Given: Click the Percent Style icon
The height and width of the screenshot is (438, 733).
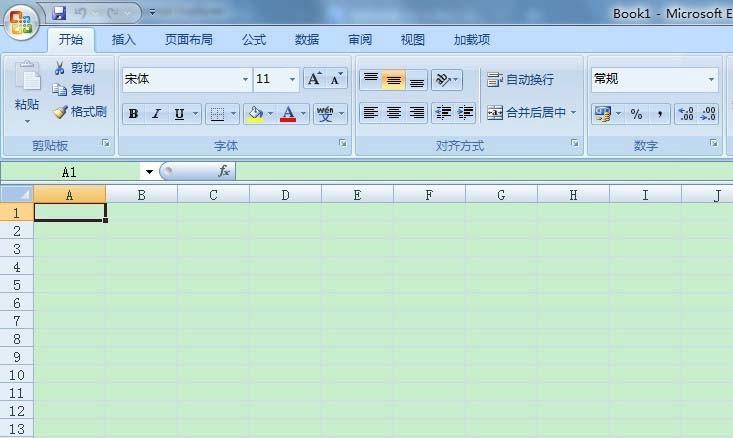Looking at the screenshot, I should click(636, 114).
